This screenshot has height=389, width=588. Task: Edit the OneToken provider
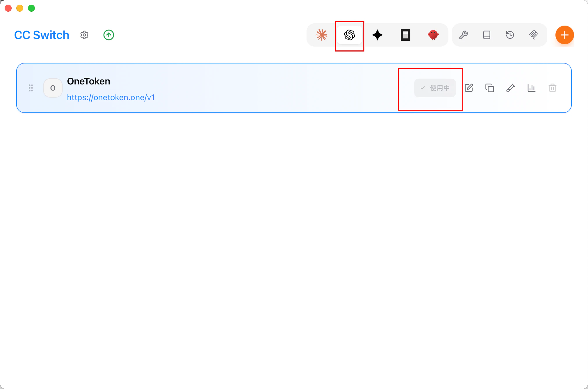click(x=469, y=88)
